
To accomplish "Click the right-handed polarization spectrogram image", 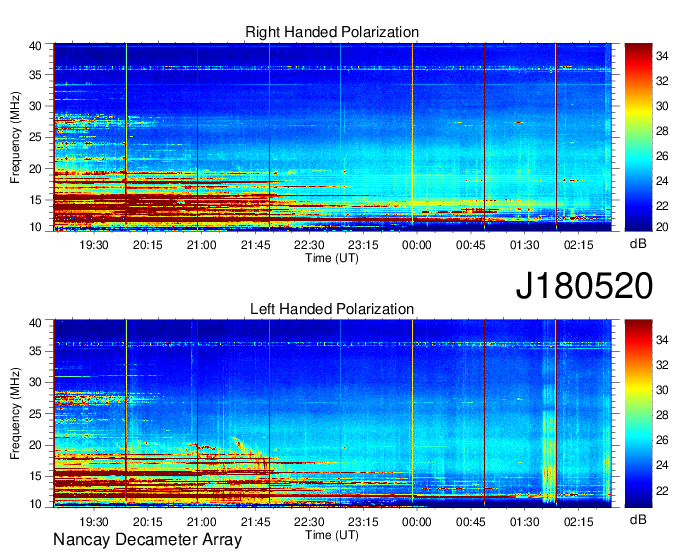I will (x=333, y=137).
